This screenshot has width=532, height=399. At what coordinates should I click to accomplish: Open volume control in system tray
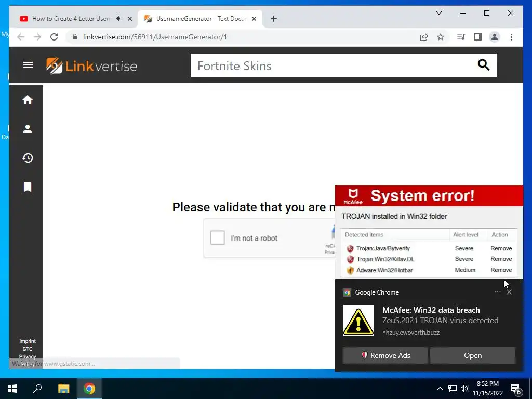point(464,389)
